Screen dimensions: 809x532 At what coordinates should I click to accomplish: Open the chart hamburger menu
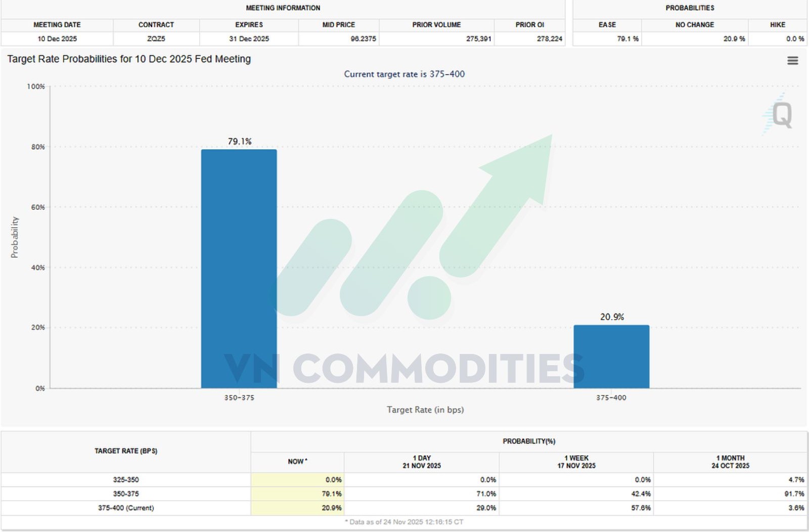click(x=792, y=61)
